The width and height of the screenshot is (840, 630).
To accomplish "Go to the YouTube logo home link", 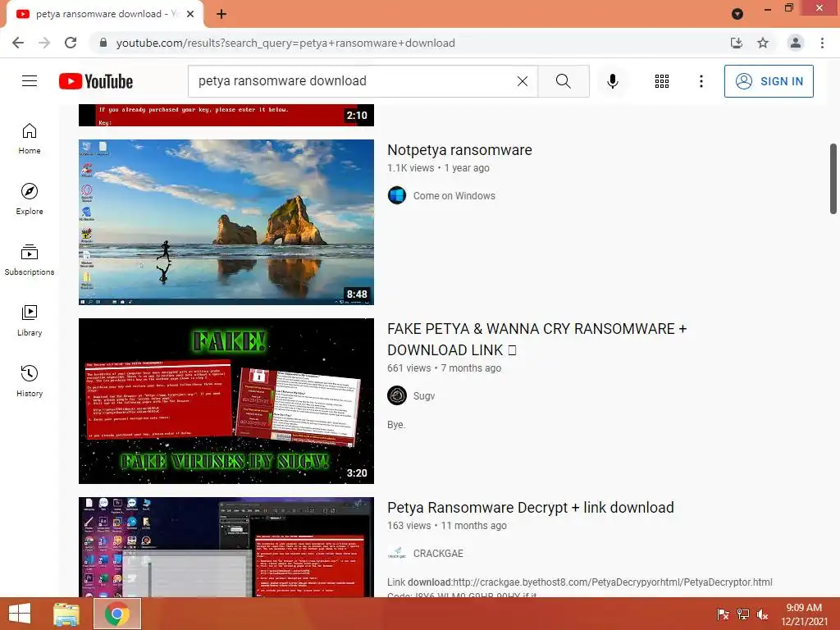I will 96,81.
